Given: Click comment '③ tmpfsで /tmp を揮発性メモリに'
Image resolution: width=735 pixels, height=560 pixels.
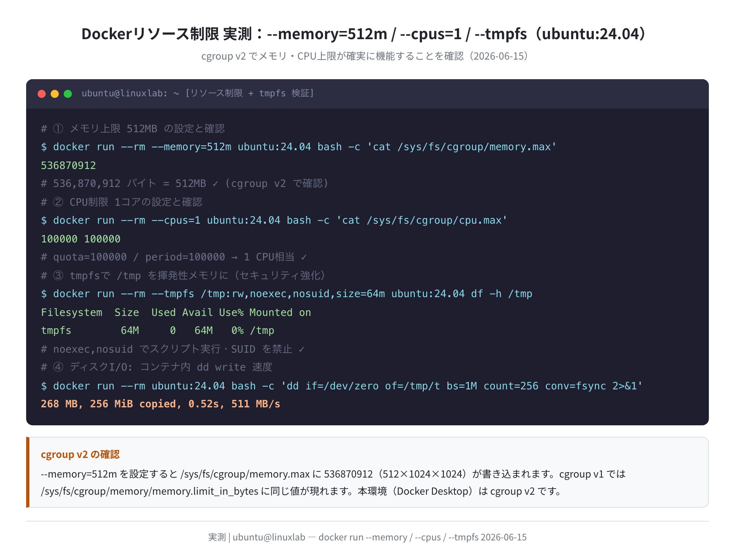Looking at the screenshot, I should click(183, 276).
